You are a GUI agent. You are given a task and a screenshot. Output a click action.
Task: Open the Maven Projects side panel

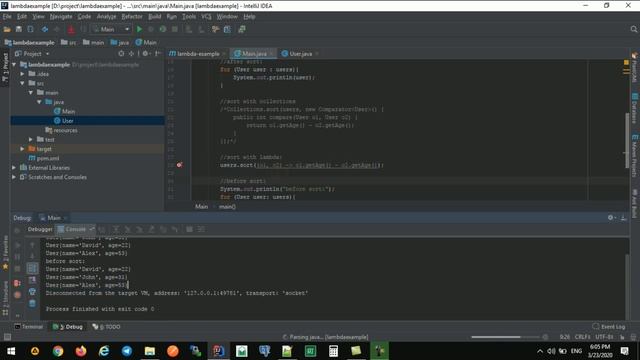(635, 155)
